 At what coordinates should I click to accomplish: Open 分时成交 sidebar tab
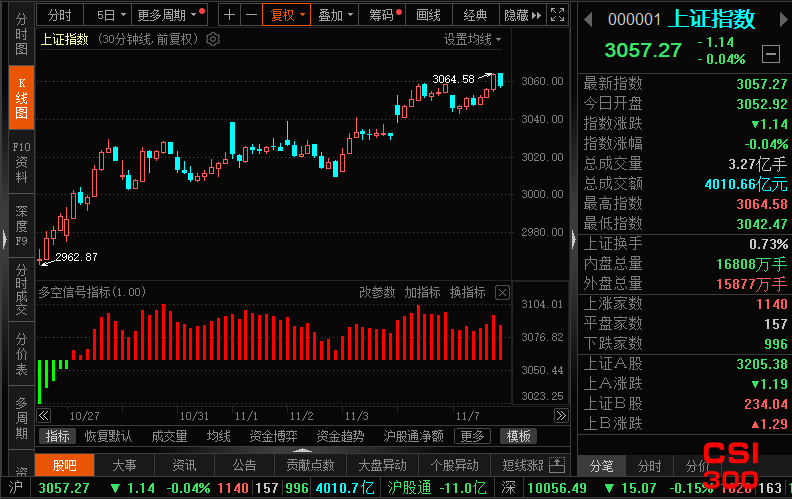click(x=21, y=290)
